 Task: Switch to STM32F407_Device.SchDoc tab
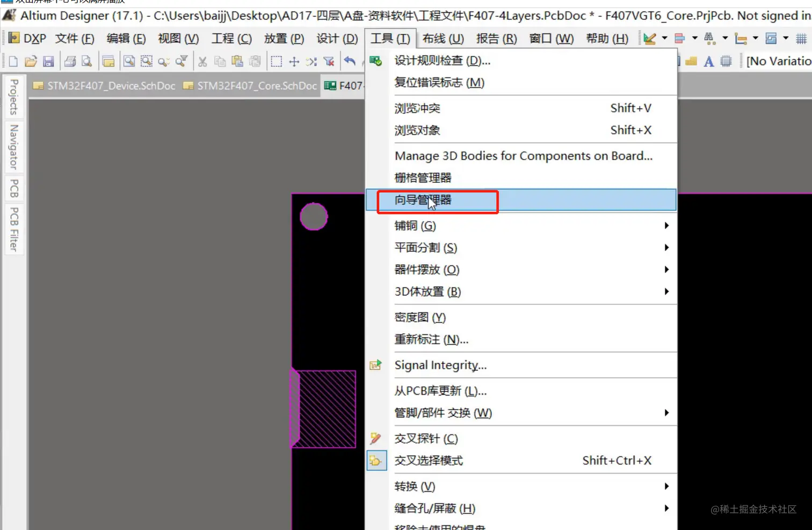pos(105,86)
